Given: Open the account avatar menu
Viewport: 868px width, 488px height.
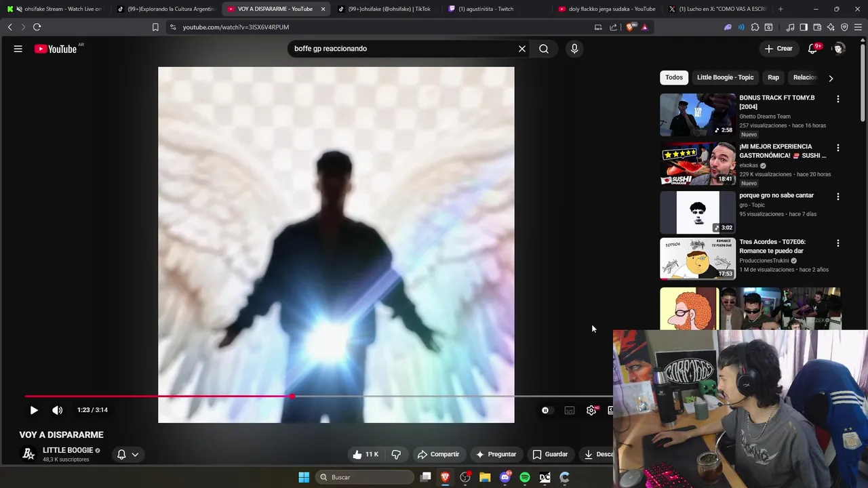Looking at the screenshot, I should [x=839, y=49].
